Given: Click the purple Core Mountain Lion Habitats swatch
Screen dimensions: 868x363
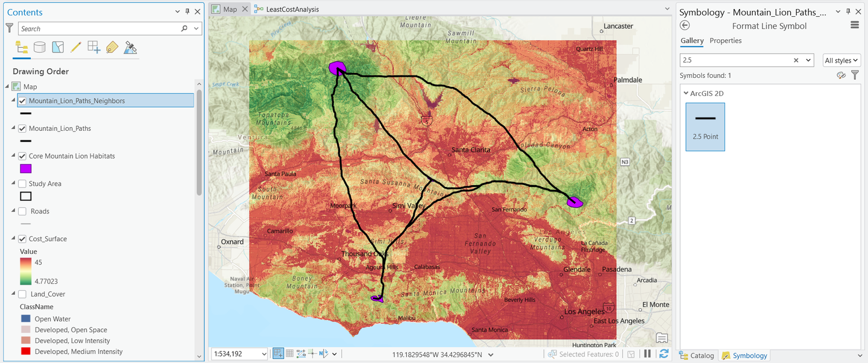Looking at the screenshot, I should click(25, 169).
